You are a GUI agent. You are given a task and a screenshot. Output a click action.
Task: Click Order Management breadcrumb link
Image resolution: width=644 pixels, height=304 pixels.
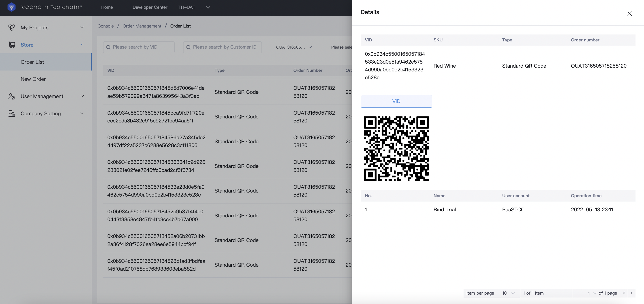pos(142,26)
